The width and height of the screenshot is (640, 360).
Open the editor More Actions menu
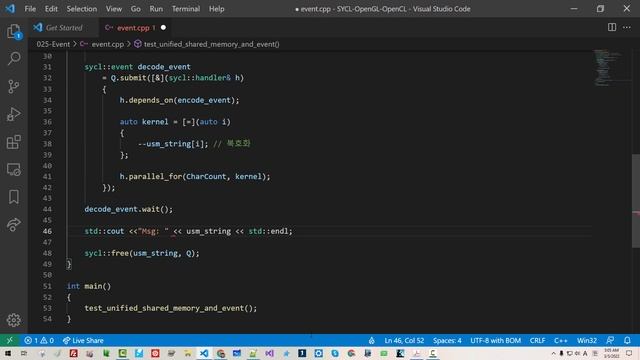tap(627, 27)
